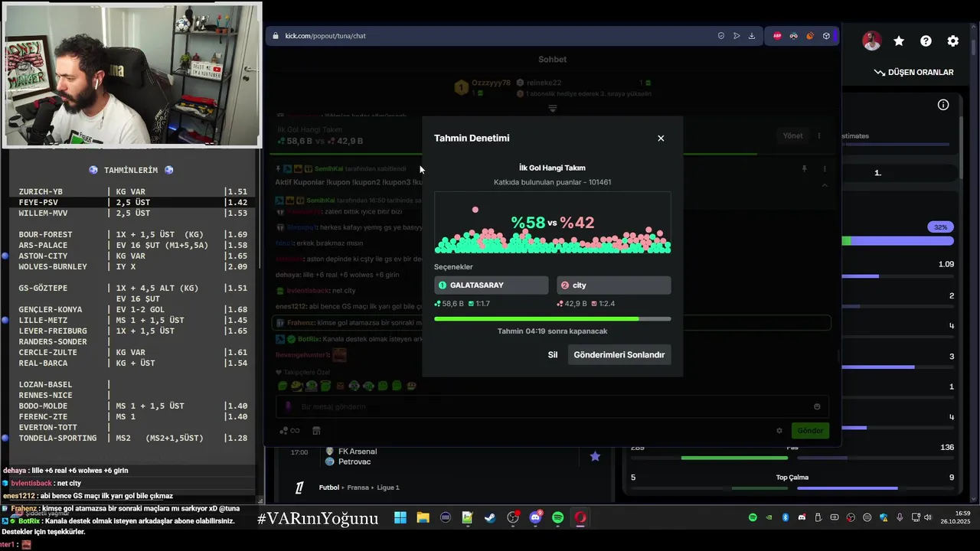Collapse the pinned message with chevron
Viewport: 980px width, 551px height.
pyautogui.click(x=825, y=185)
